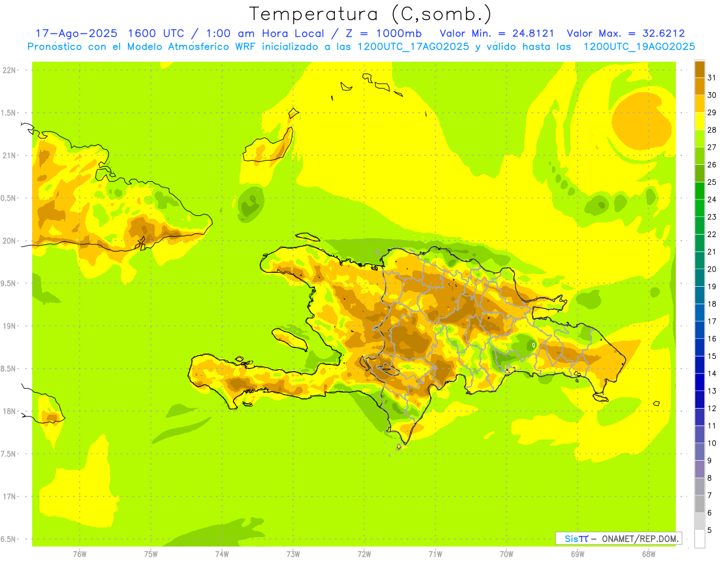The height and width of the screenshot is (562, 728).
Task: Click the "20" color scale label
Action: (712, 269)
